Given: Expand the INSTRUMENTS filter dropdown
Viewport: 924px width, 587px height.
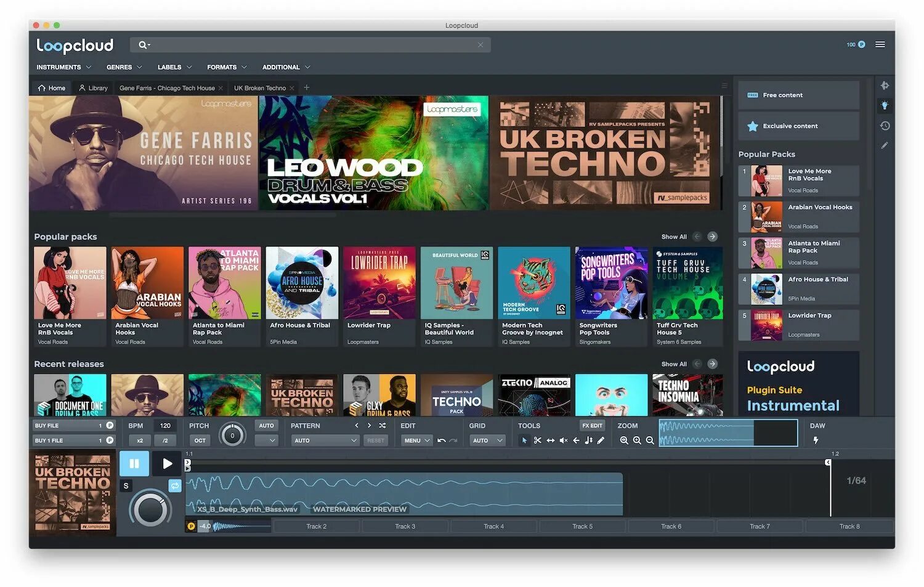Looking at the screenshot, I should 64,67.
